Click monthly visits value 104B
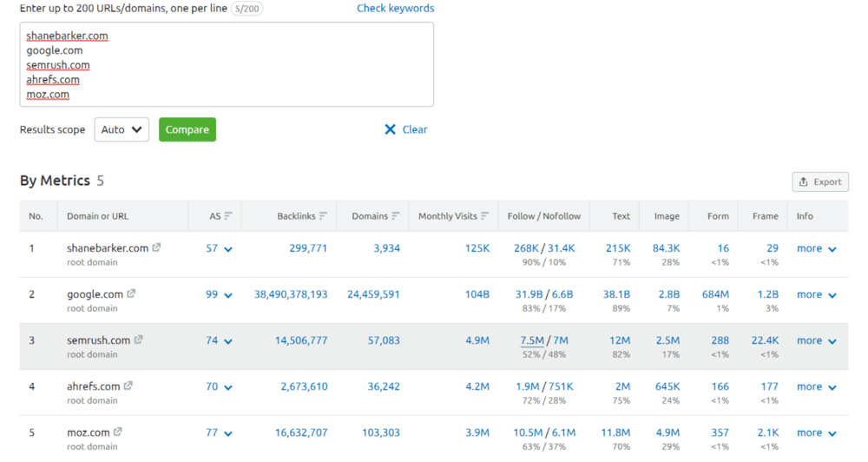Viewport: 868px width, 462px height. 477,294
